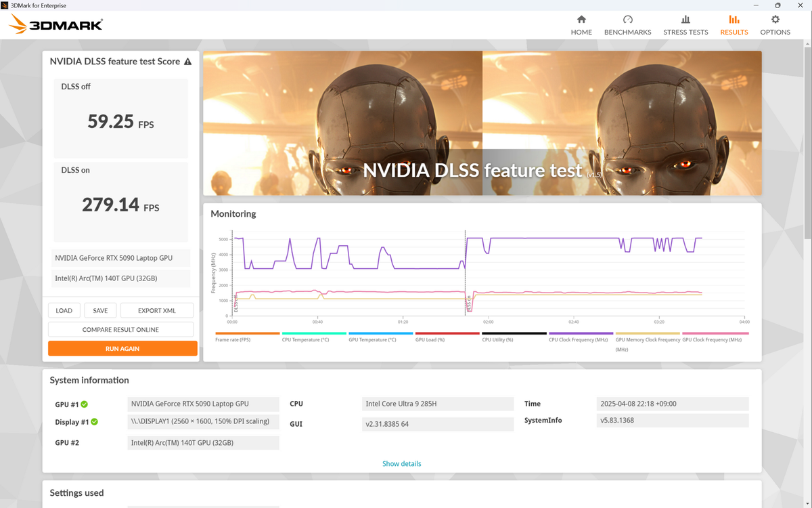Click COMPARE RESULT ONLINE button
Image resolution: width=812 pixels, height=508 pixels.
120,329
